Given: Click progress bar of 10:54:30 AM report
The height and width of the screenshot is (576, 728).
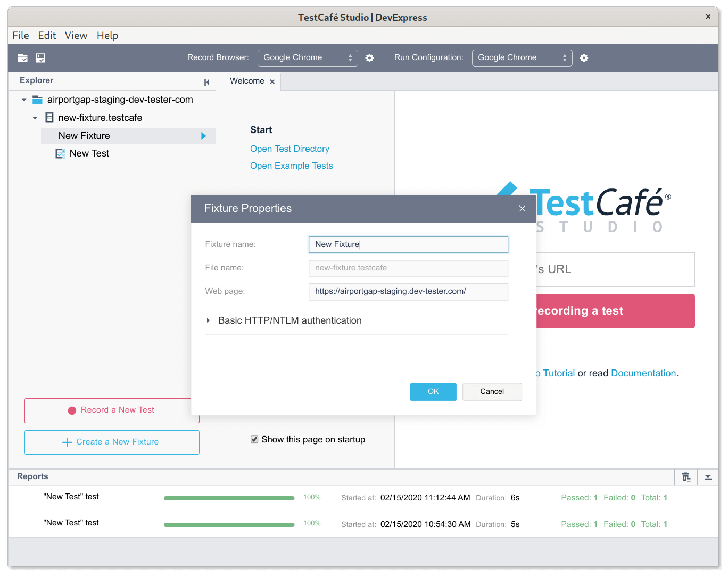Looking at the screenshot, I should (229, 525).
